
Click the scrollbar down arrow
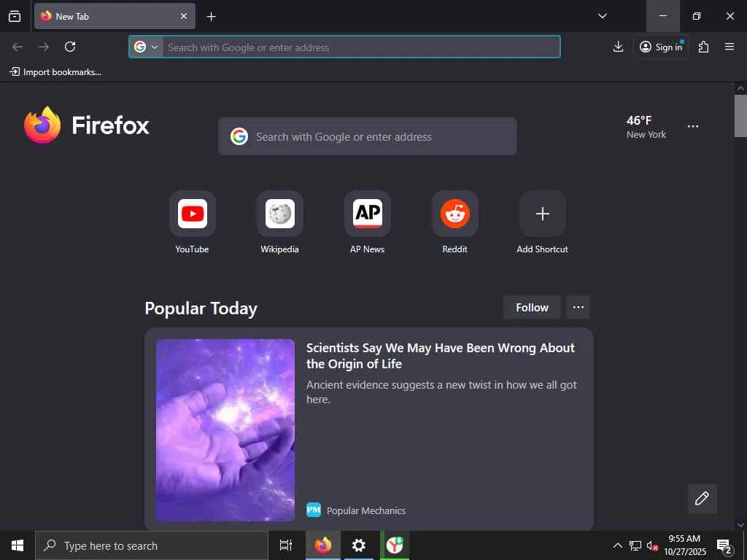(x=740, y=525)
